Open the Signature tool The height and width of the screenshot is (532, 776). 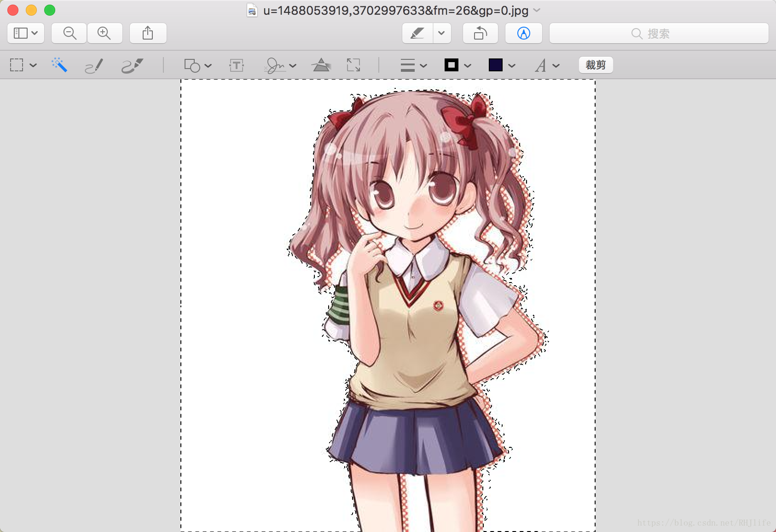275,65
